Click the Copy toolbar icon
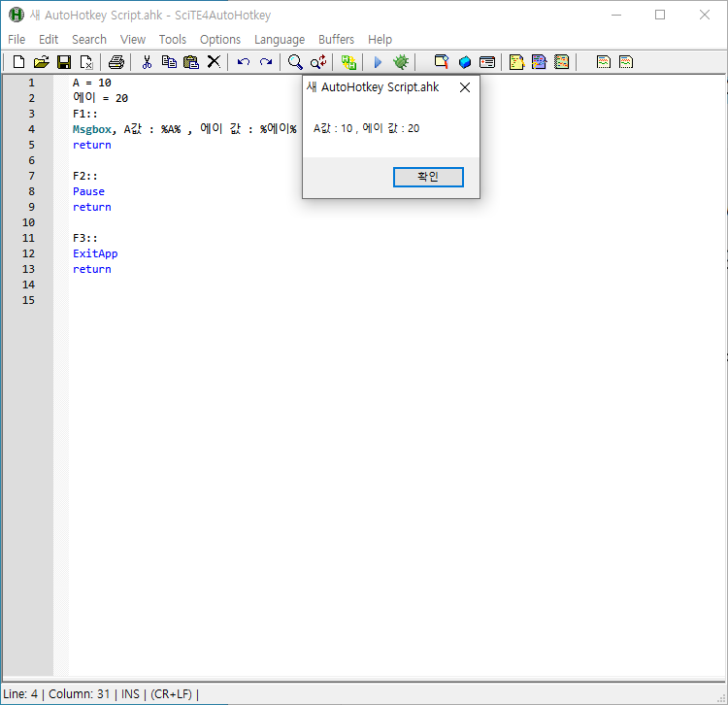The height and width of the screenshot is (705, 728). coord(169,62)
